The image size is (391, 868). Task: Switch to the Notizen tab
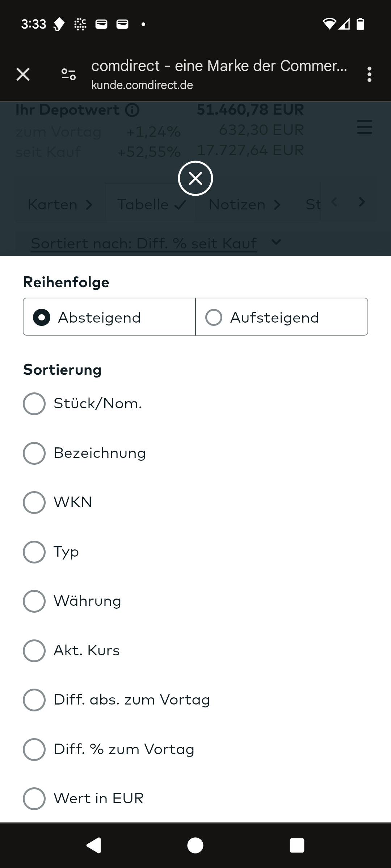pyautogui.click(x=244, y=205)
